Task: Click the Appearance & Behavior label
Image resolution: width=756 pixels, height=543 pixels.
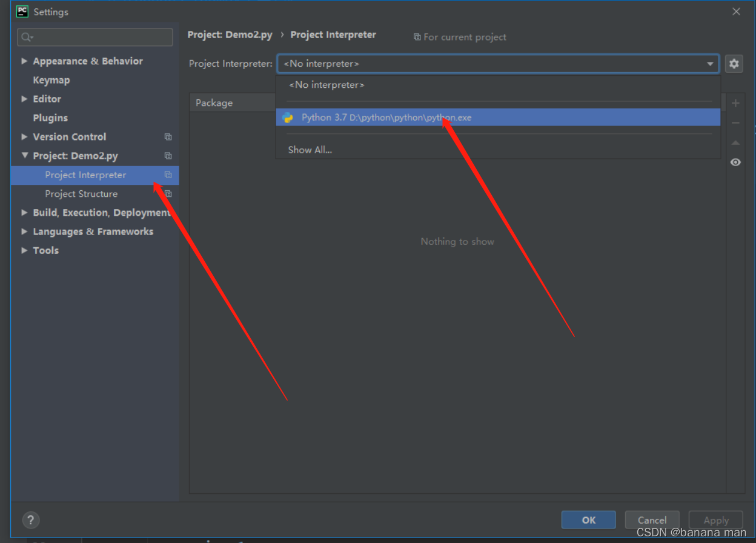Action: coord(88,61)
